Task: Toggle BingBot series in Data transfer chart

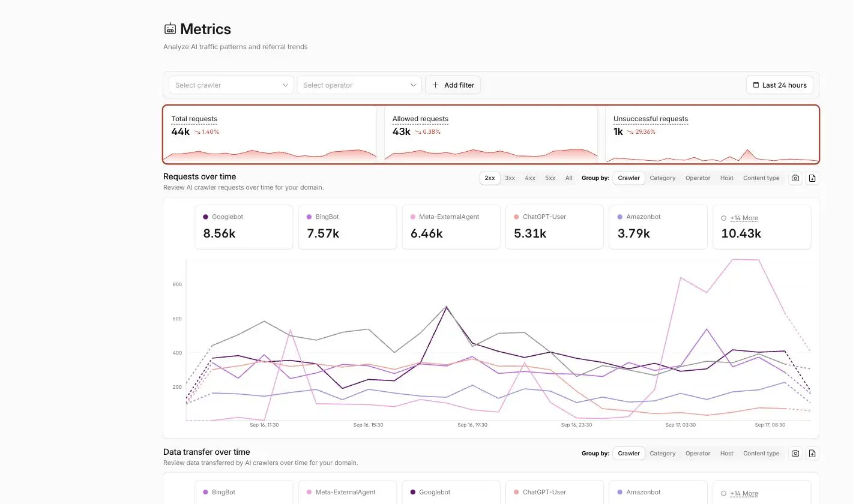Action: (x=244, y=493)
